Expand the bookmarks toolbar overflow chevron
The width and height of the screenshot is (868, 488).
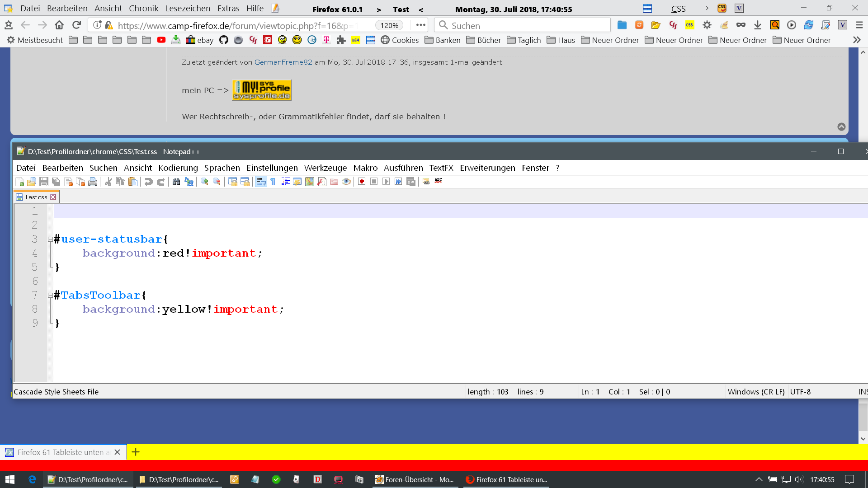point(857,40)
